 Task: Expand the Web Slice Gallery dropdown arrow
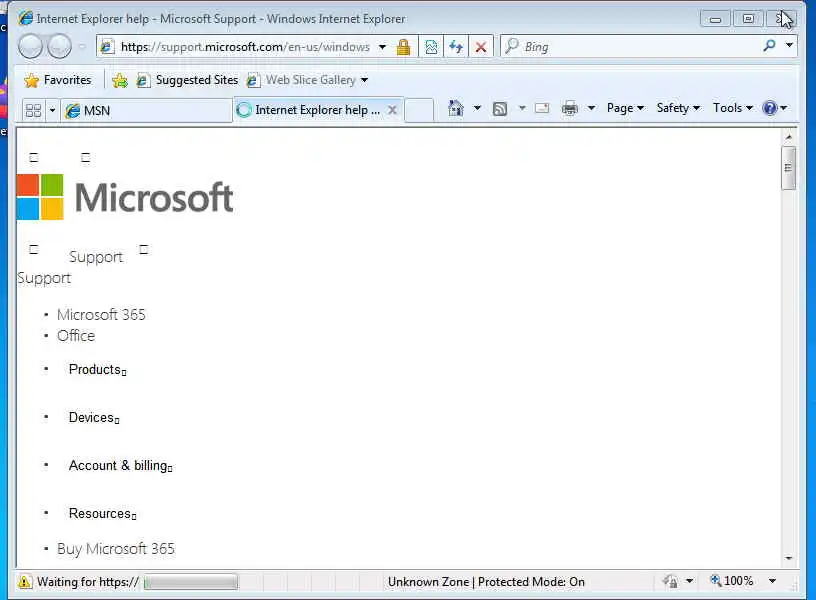[x=364, y=80]
